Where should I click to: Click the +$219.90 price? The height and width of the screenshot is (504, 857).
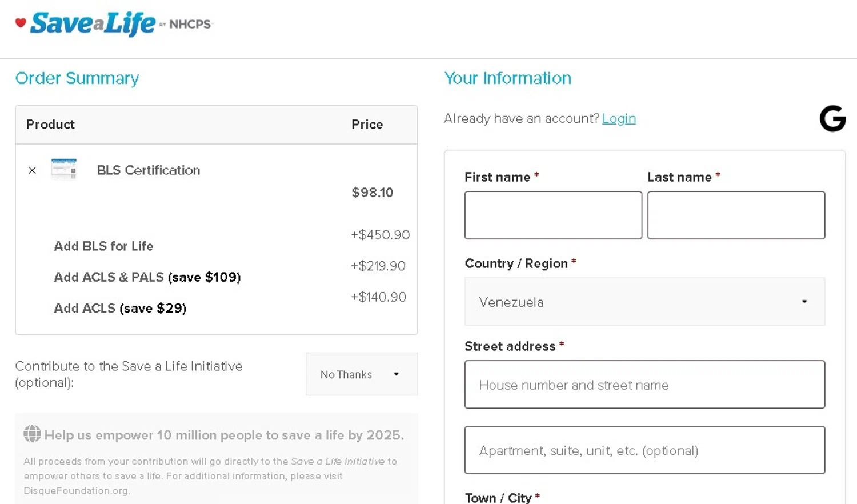378,266
